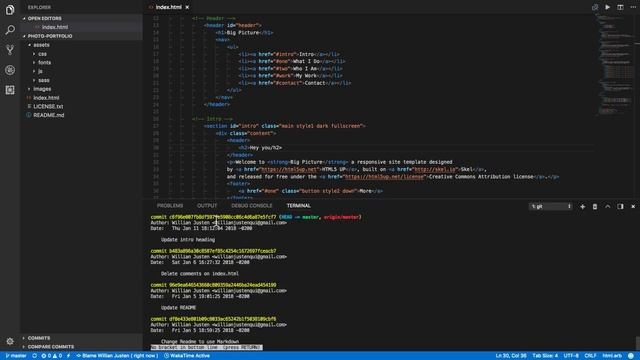Screen dimensions: 640x360
Task: Click the open changes icon in the editor toolbar
Action: 595,7
